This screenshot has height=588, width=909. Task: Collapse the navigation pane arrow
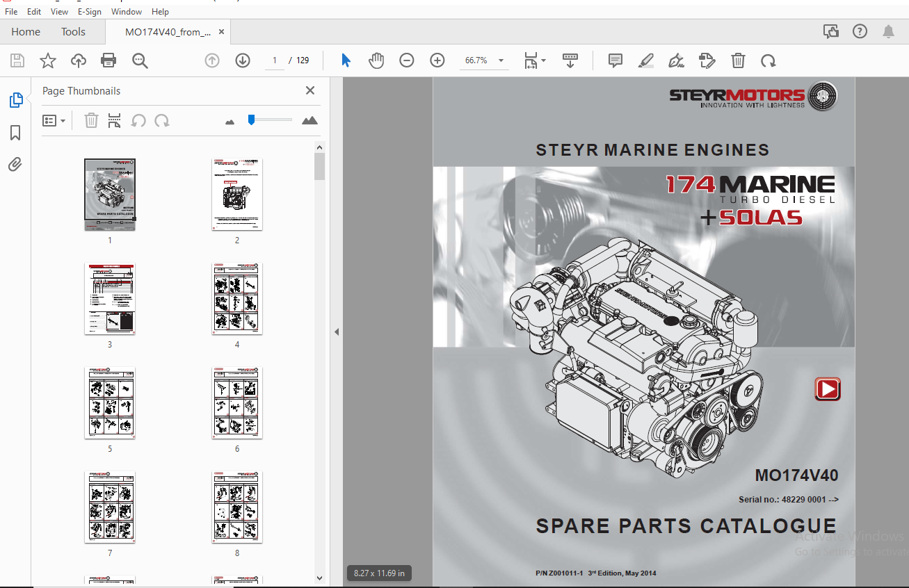coord(337,332)
